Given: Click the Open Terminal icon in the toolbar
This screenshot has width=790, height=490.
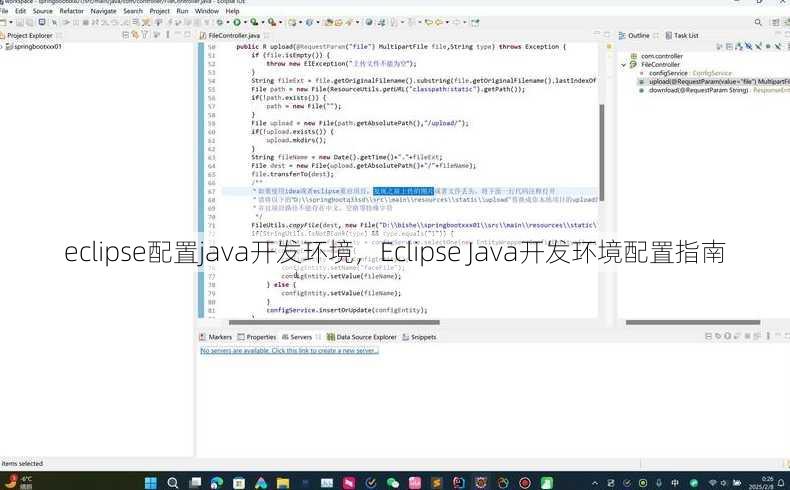Looking at the screenshot, I should coord(42,23).
